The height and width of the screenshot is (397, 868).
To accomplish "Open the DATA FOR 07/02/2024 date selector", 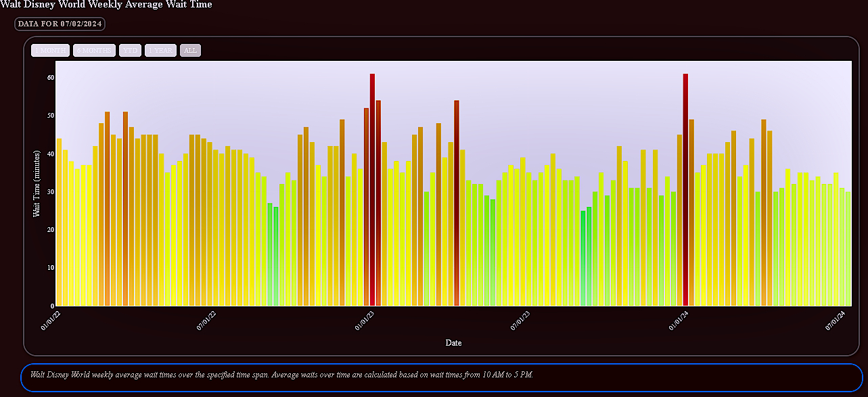I will [x=60, y=24].
